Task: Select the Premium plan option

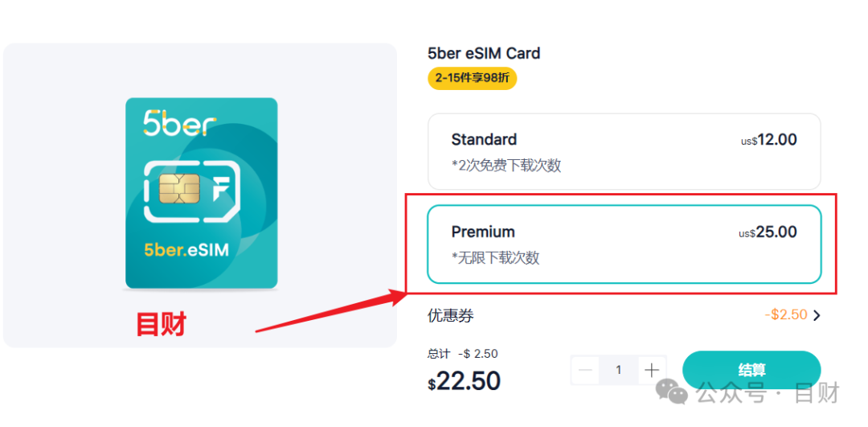Action: point(624,244)
